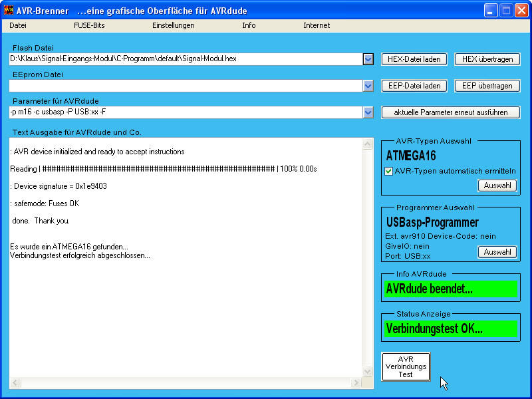Click the 'Device signature = 0x1e9403' line
This screenshot has width=532, height=399.
click(x=59, y=186)
